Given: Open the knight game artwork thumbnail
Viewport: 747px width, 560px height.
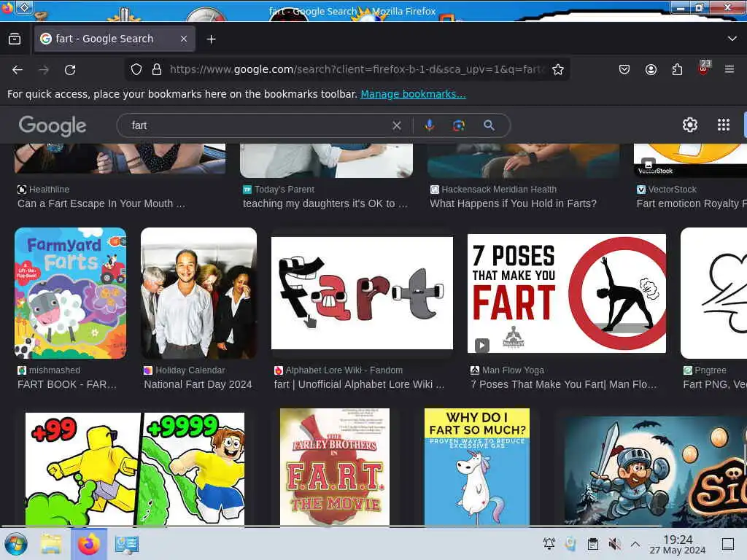Looking at the screenshot, I should click(x=656, y=470).
